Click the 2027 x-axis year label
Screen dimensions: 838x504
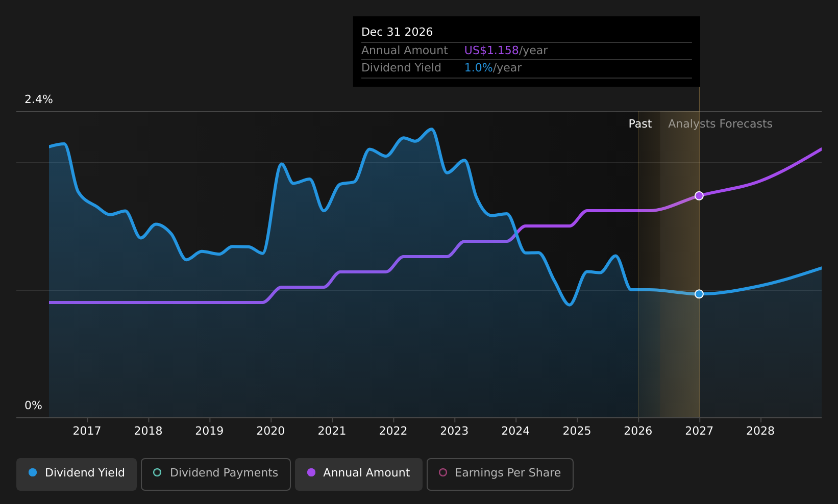point(700,431)
